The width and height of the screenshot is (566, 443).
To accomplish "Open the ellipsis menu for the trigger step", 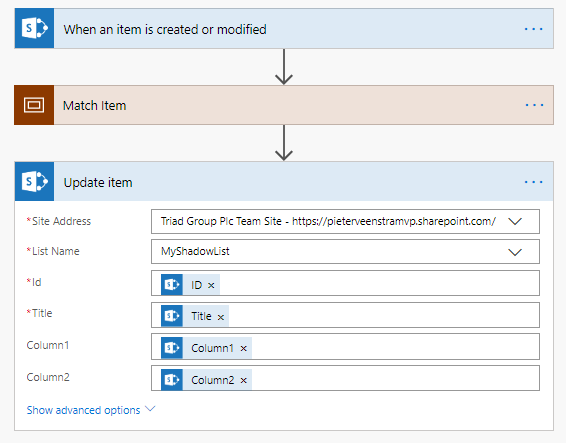I will coord(533,29).
